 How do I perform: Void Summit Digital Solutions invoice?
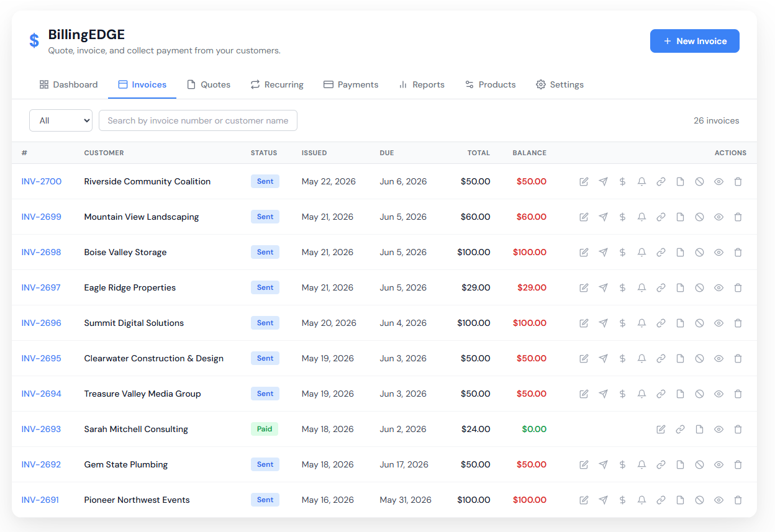699,323
